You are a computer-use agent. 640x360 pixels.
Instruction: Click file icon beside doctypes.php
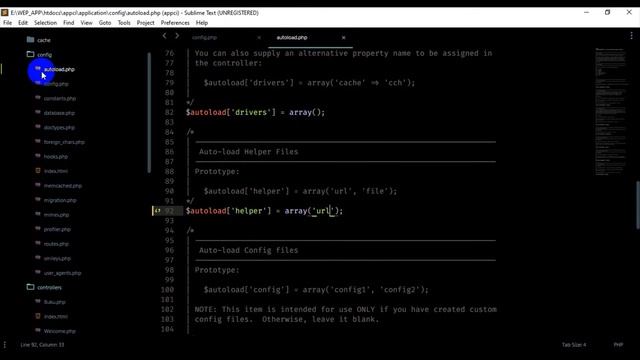pyautogui.click(x=38, y=127)
